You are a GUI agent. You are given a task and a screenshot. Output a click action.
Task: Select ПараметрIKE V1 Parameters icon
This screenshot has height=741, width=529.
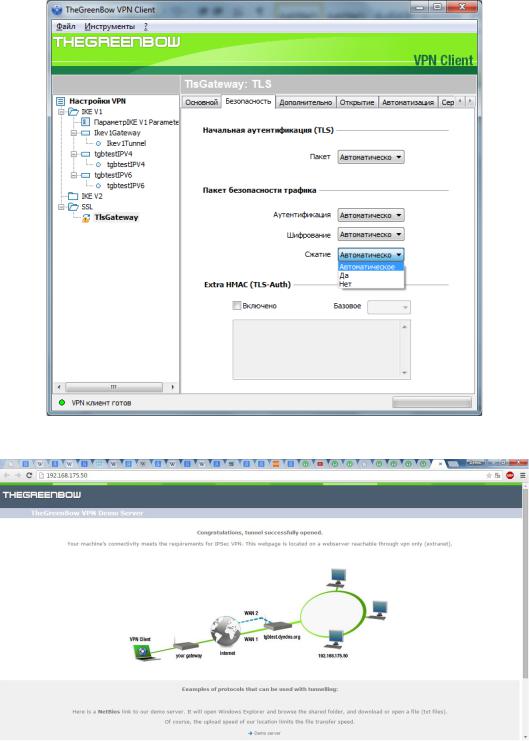86,122
